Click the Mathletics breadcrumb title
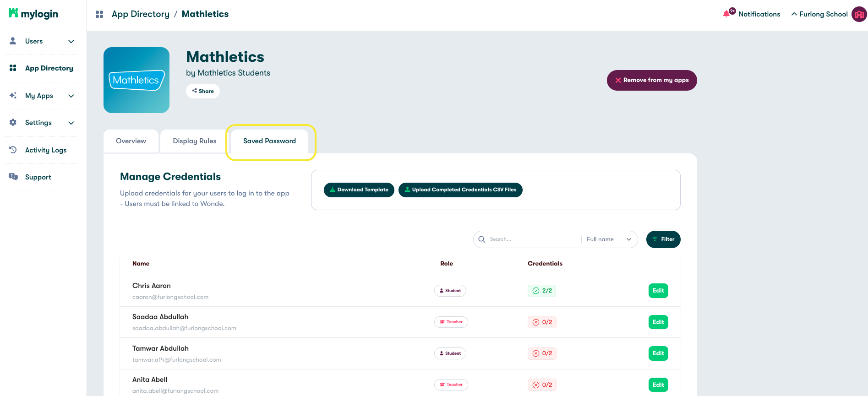Viewport: 868px width, 396px height. click(205, 14)
